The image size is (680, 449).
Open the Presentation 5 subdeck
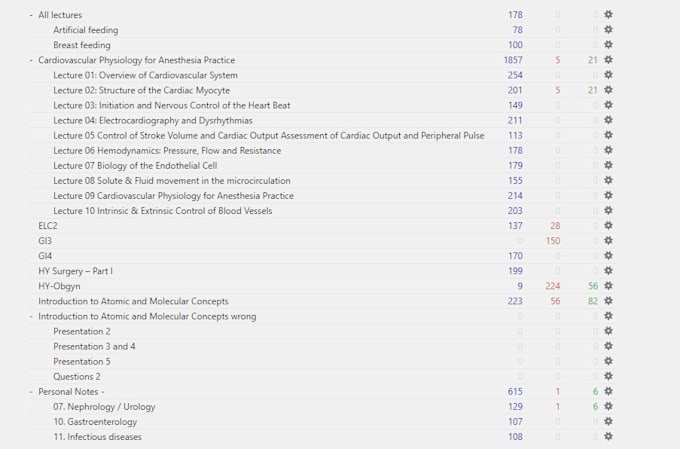pyautogui.click(x=82, y=361)
